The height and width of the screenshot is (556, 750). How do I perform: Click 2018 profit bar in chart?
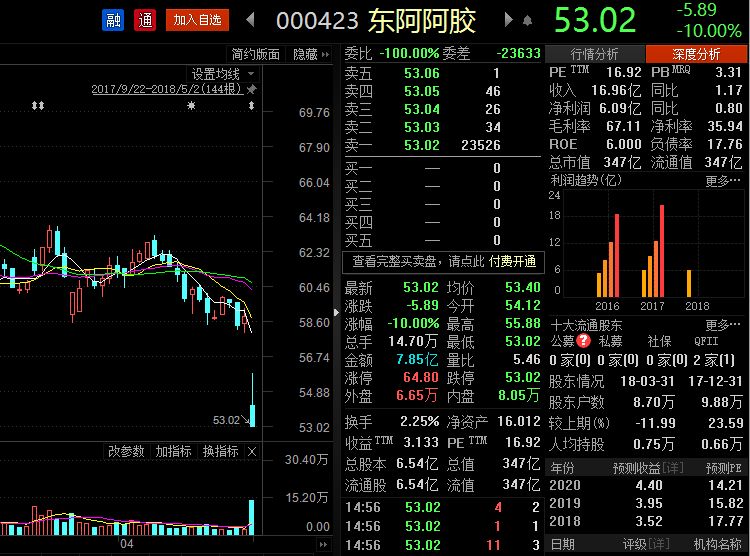point(689,283)
